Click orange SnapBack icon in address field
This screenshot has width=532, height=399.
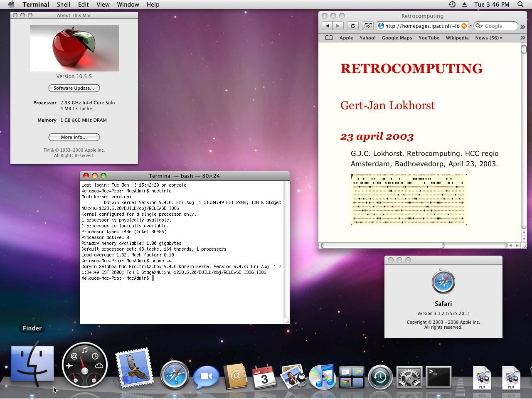pyautogui.click(x=464, y=26)
